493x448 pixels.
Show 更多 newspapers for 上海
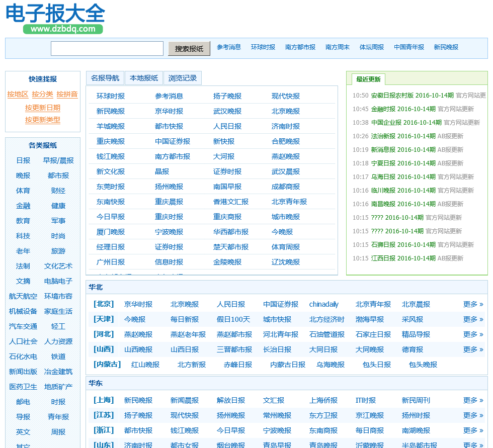tap(473, 400)
